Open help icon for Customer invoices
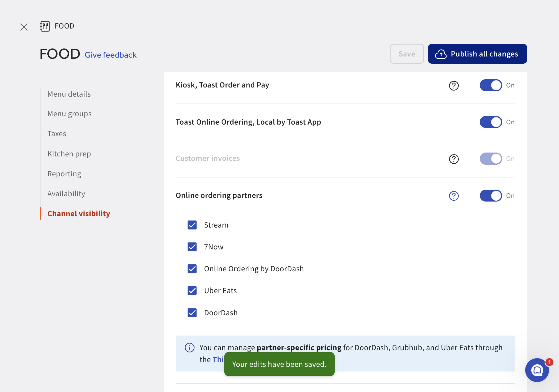 pos(454,159)
